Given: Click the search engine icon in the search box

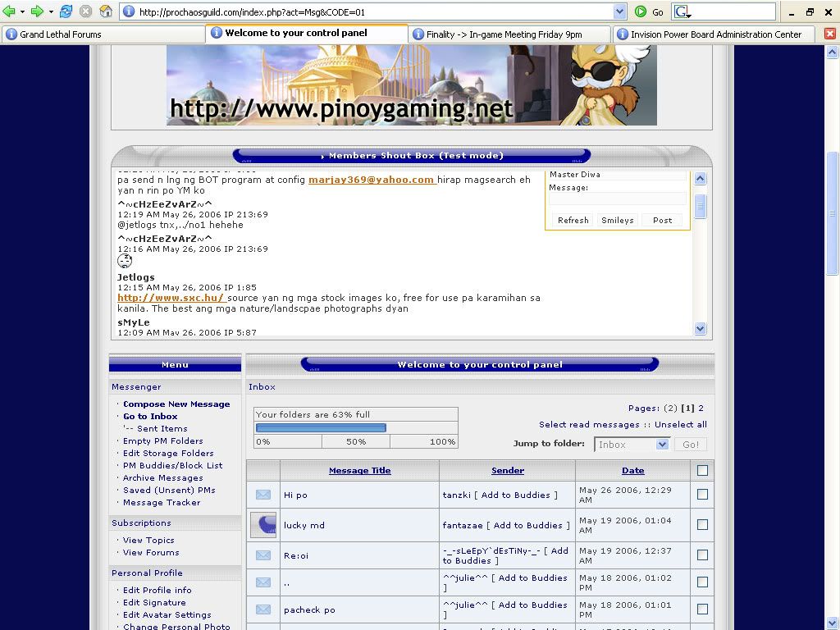Looking at the screenshot, I should tap(682, 11).
